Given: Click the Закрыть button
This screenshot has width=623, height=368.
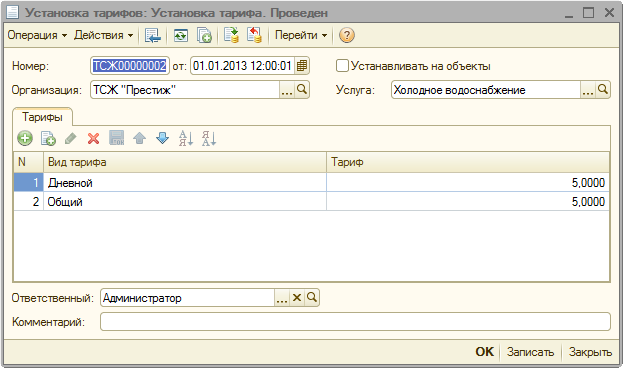Looking at the screenshot, I should pos(590,352).
